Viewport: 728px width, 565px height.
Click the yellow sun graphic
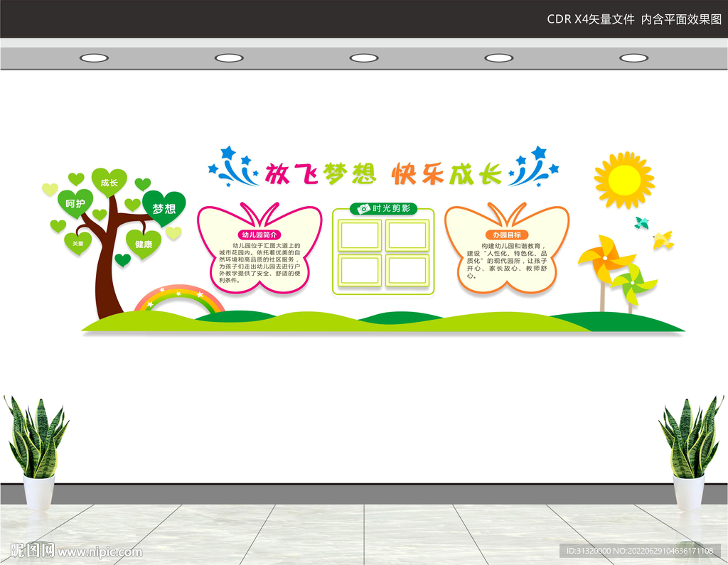(x=624, y=180)
